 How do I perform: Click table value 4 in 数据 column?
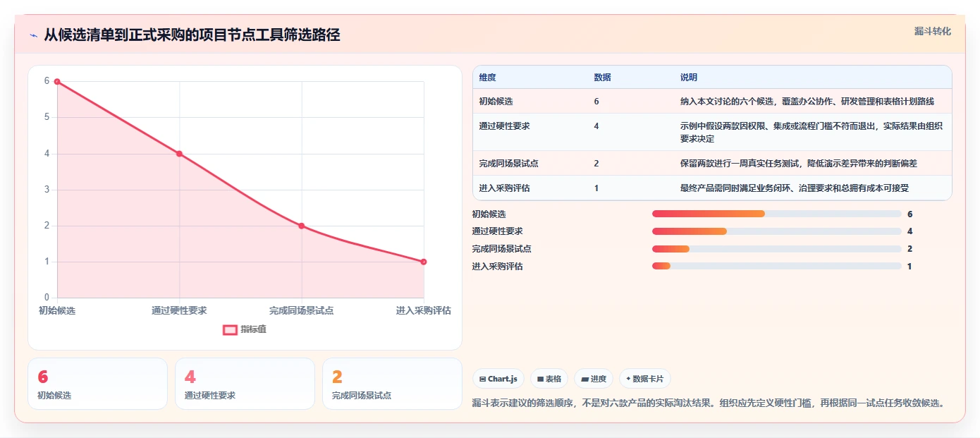pyautogui.click(x=596, y=126)
